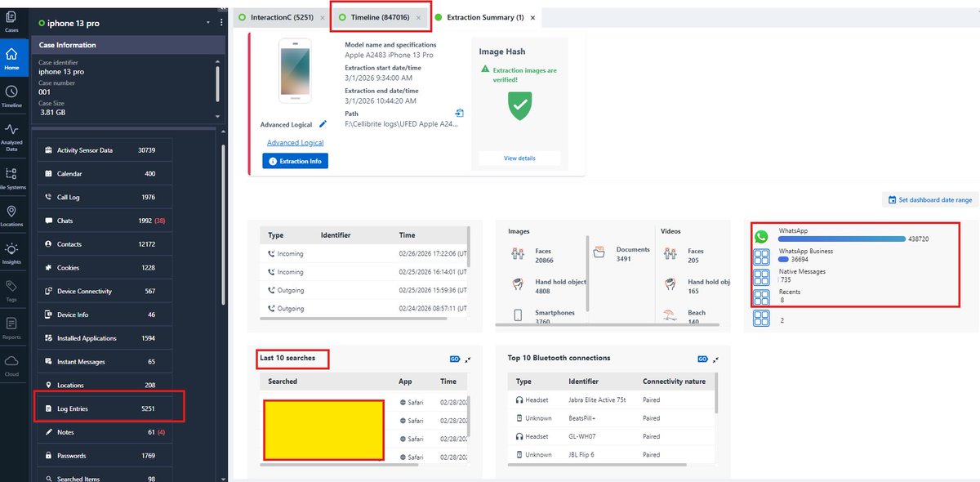Click the WhatsApp 438720 progress bar
This screenshot has height=482, width=980.
click(841, 239)
